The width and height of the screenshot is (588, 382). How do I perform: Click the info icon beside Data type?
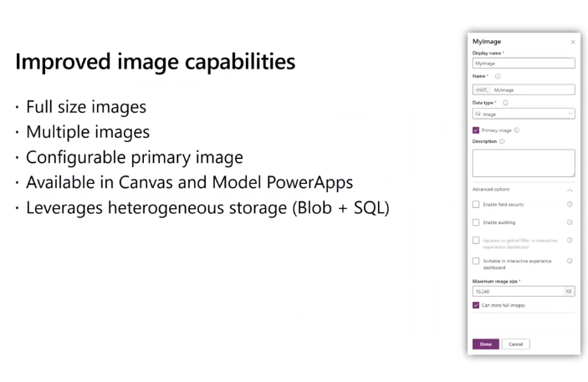tap(505, 103)
